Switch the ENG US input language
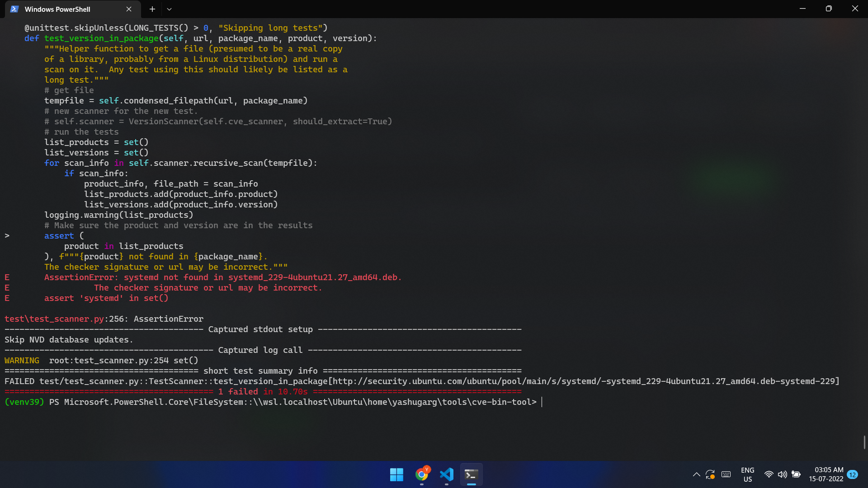Image resolution: width=868 pixels, height=488 pixels. [x=748, y=474]
